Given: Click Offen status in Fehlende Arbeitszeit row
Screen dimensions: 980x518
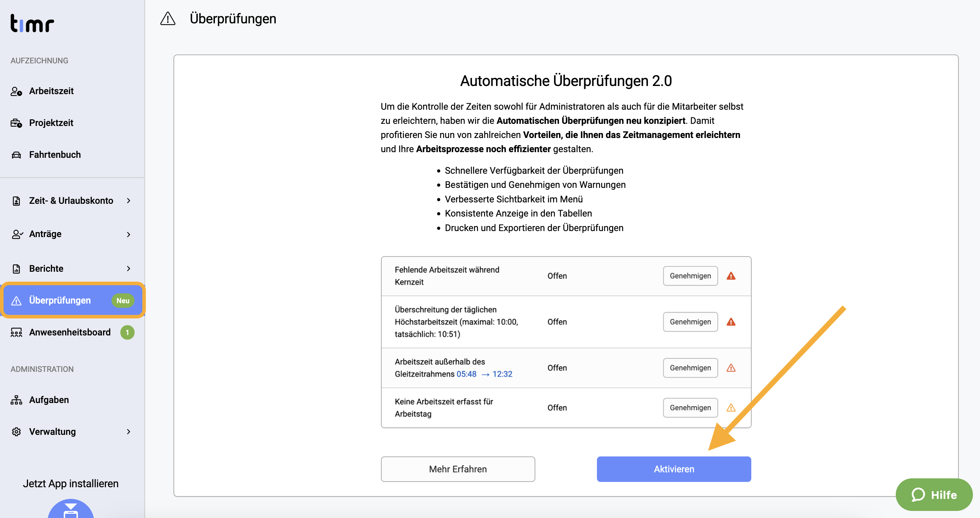Looking at the screenshot, I should coord(557,276).
